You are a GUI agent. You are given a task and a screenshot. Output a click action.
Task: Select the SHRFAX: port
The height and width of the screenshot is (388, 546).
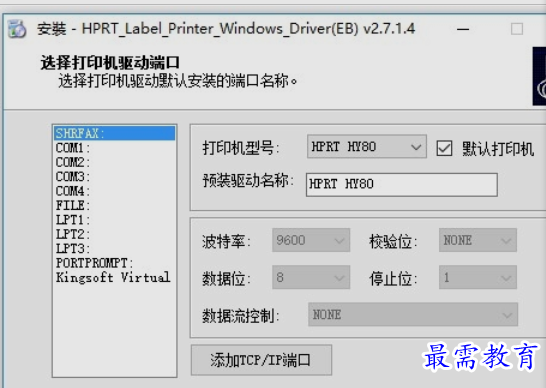tap(114, 133)
